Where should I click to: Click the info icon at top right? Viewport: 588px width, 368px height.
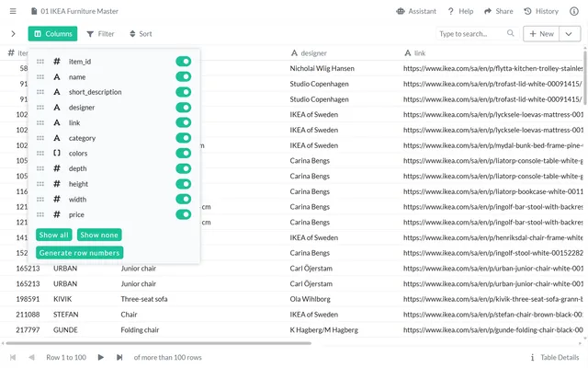tap(575, 11)
